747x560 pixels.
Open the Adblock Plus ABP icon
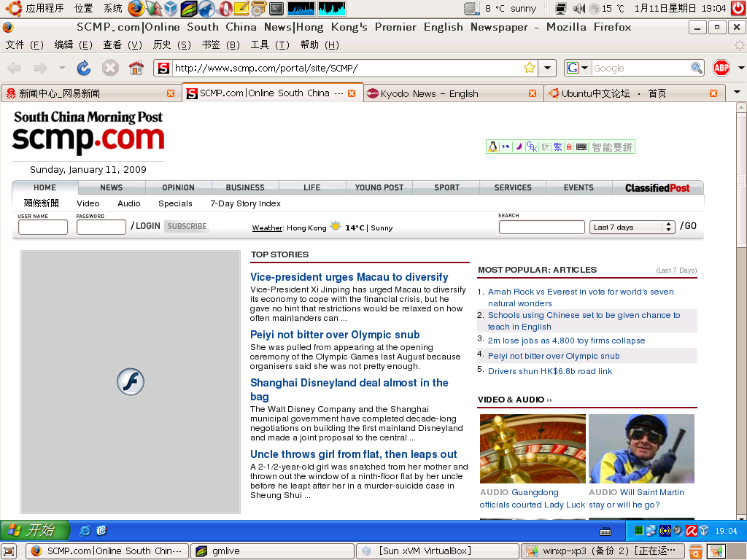[721, 68]
